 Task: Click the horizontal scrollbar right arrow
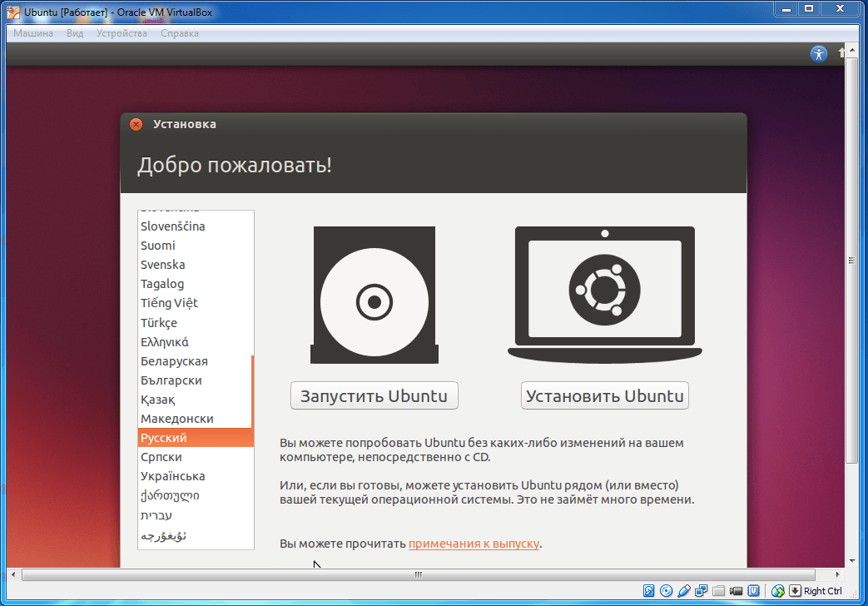837,574
